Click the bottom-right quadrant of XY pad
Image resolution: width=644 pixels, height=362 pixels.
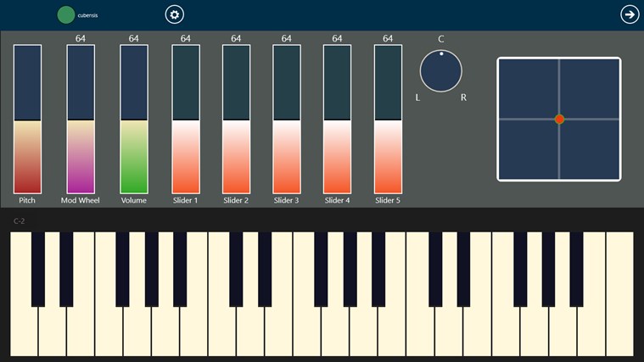[x=590, y=149]
